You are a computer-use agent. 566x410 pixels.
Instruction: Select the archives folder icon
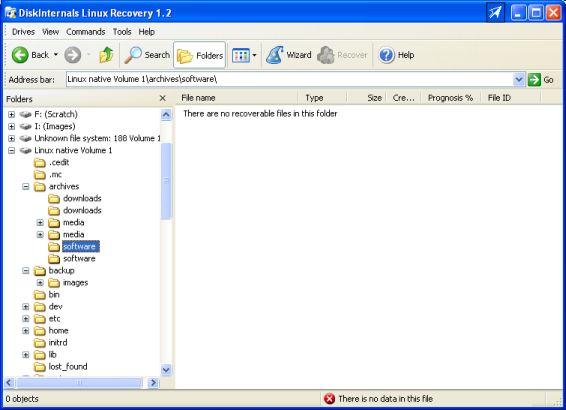pos(40,187)
